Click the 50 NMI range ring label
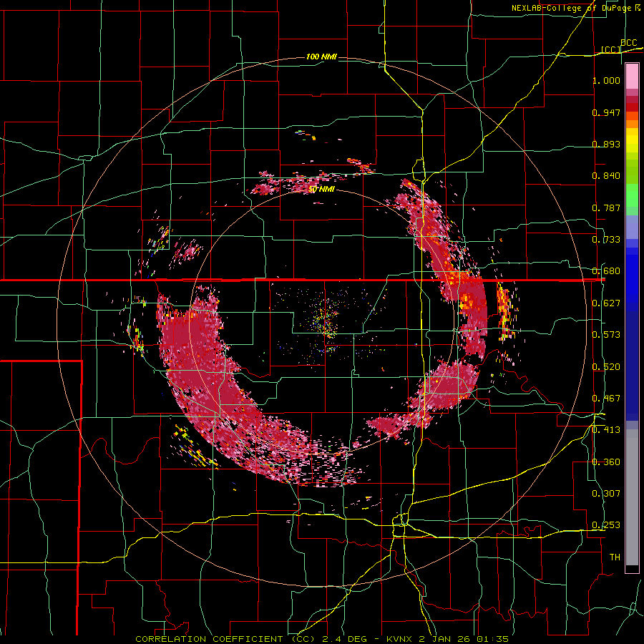Viewport: 644px width, 644px height. (x=321, y=190)
